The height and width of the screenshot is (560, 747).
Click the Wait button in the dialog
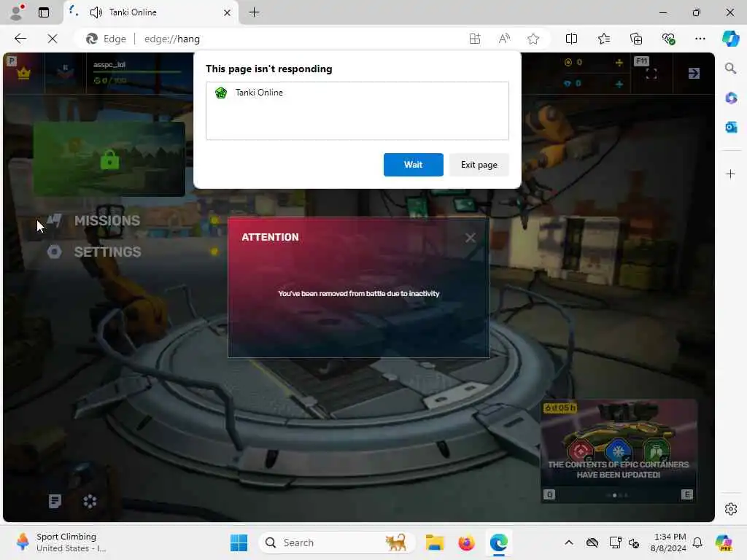click(x=413, y=165)
